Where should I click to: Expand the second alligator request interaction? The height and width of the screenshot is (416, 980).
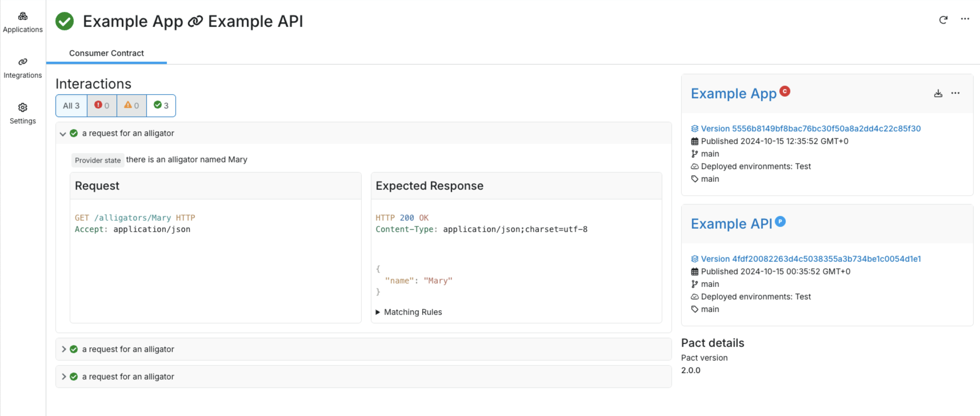63,349
